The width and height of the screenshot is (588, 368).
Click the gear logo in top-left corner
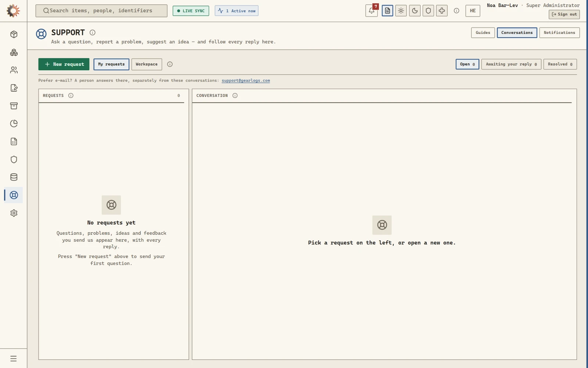coord(13,11)
